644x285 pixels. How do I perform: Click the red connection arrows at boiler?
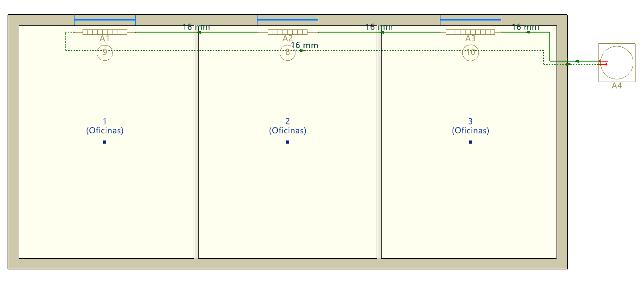603,62
